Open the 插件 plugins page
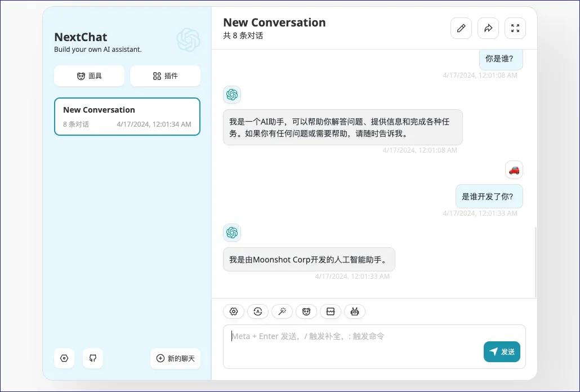 tap(165, 76)
